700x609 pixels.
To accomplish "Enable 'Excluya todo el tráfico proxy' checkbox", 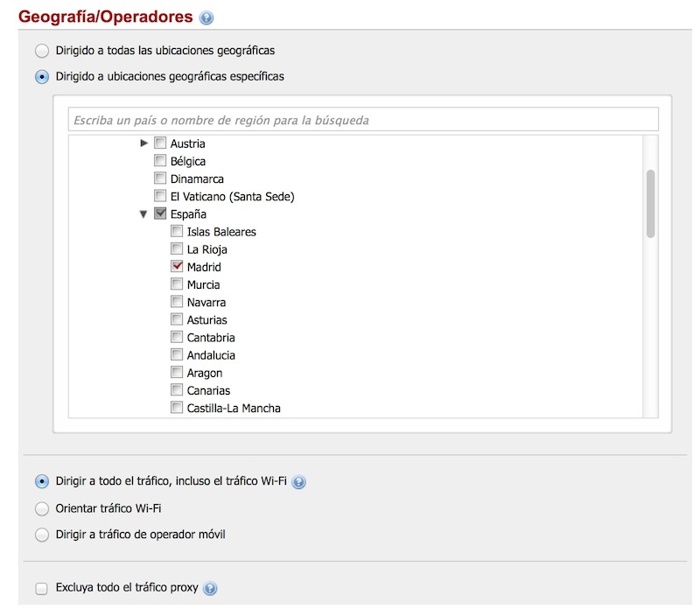I will pyautogui.click(x=41, y=588).
